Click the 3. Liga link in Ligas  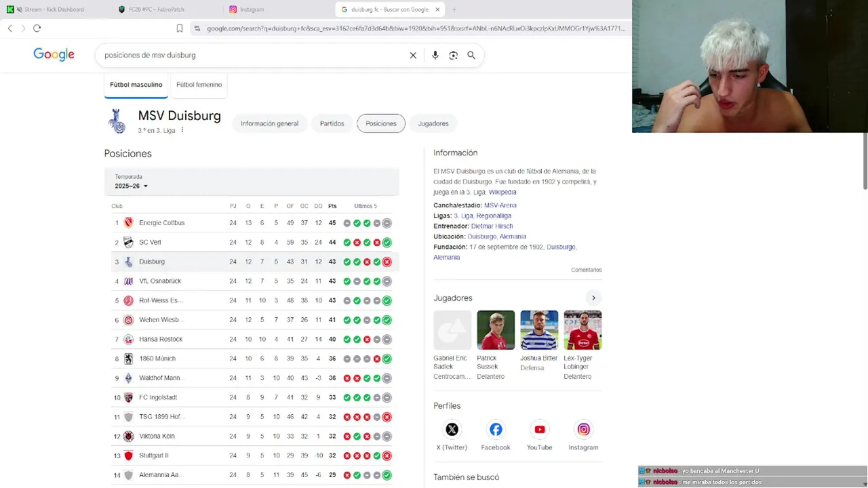(463, 216)
